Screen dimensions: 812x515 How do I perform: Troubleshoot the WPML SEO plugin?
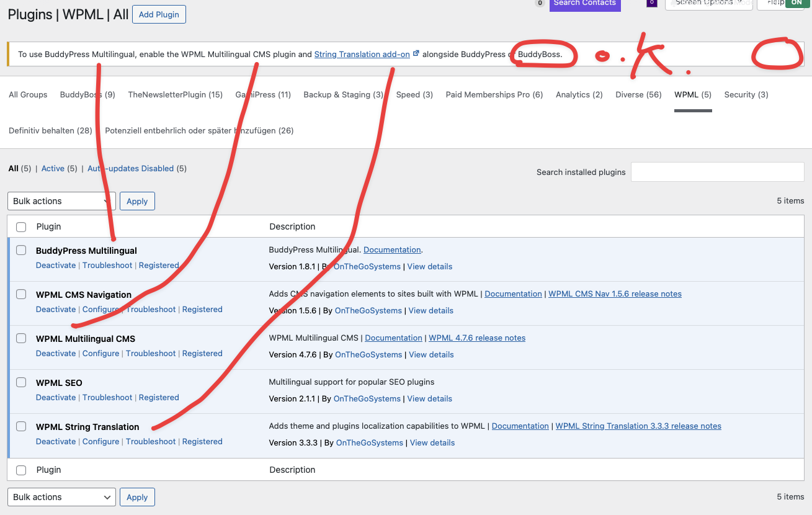pyautogui.click(x=107, y=397)
